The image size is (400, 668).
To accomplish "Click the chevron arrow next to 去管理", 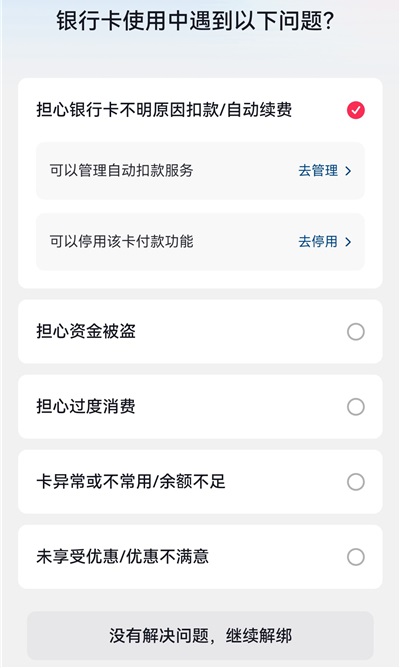I will point(348,171).
